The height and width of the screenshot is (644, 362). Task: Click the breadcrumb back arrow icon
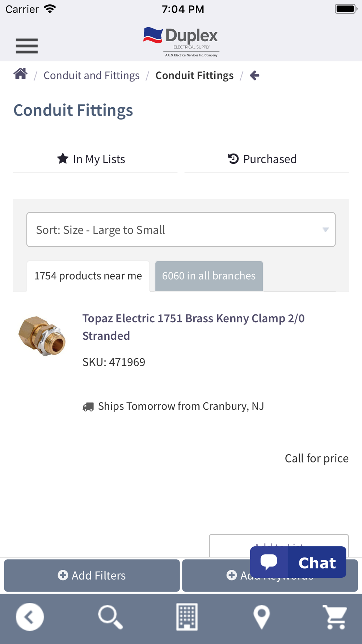point(254,75)
